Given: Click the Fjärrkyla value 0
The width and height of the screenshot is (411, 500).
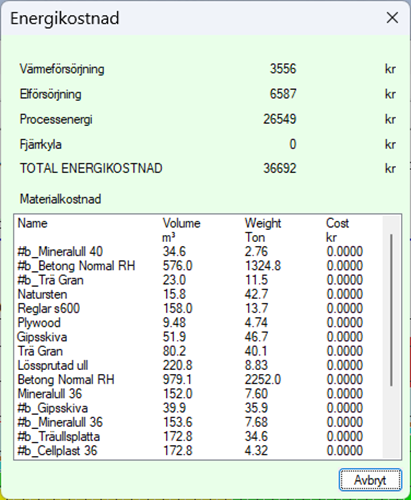Looking at the screenshot, I should [x=293, y=144].
